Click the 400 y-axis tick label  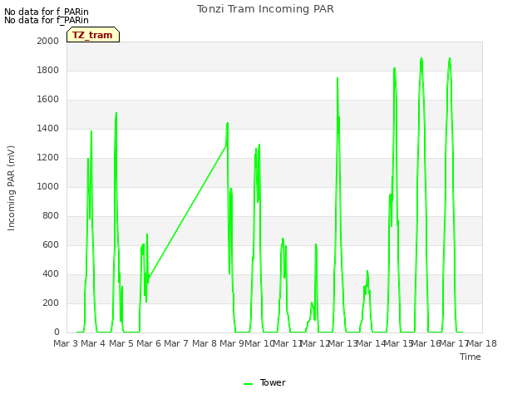51,274
